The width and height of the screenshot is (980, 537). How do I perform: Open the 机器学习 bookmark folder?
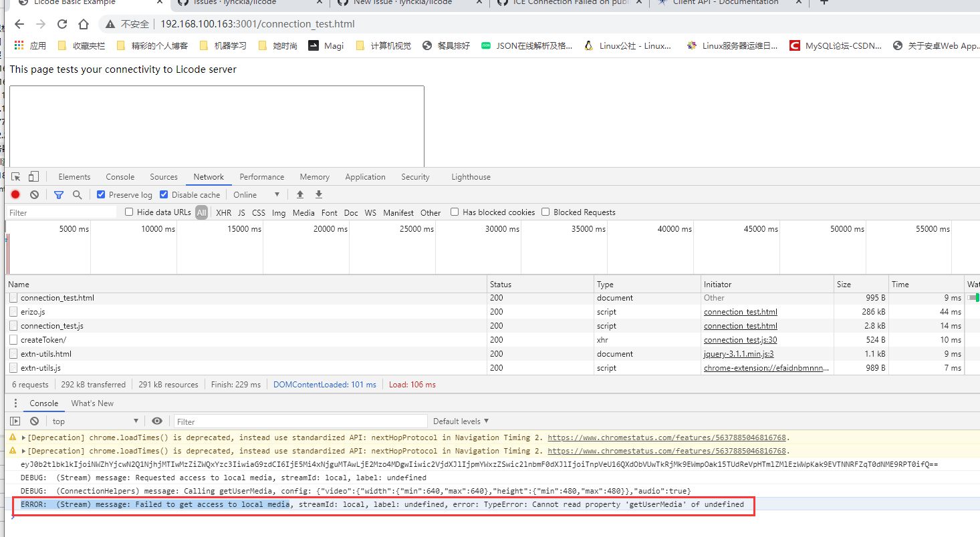[x=223, y=45]
